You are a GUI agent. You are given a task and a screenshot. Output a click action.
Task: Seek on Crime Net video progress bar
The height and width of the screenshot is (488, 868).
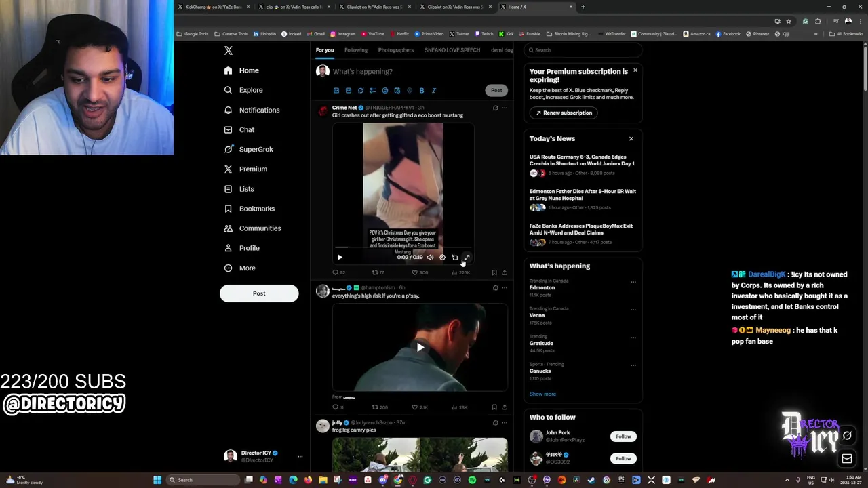pos(403,247)
